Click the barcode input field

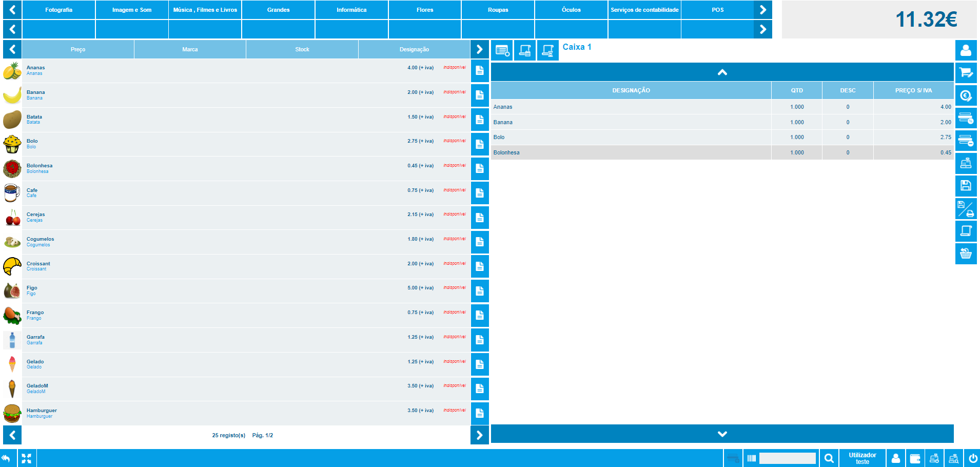pos(787,458)
